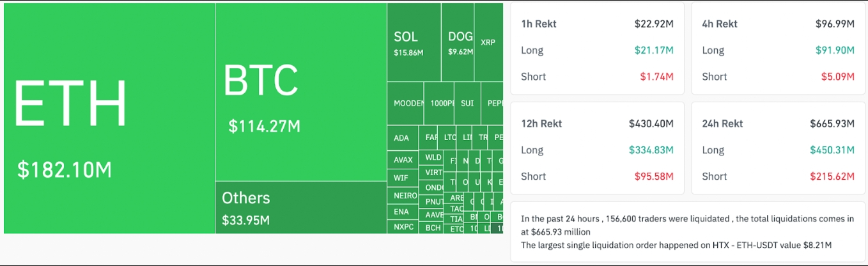Screen dimensions: 868x266
Task: Open the Others $33.95M block
Action: [x=300, y=208]
